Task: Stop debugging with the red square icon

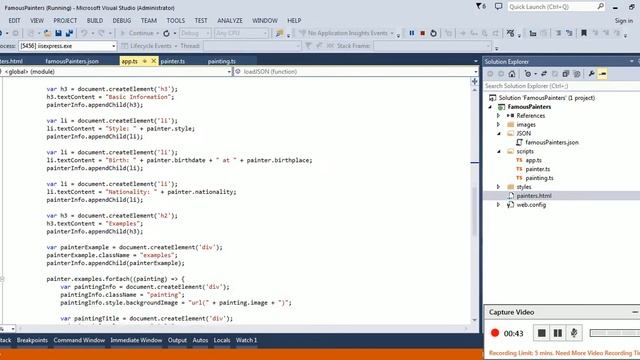Action: click(x=422, y=33)
